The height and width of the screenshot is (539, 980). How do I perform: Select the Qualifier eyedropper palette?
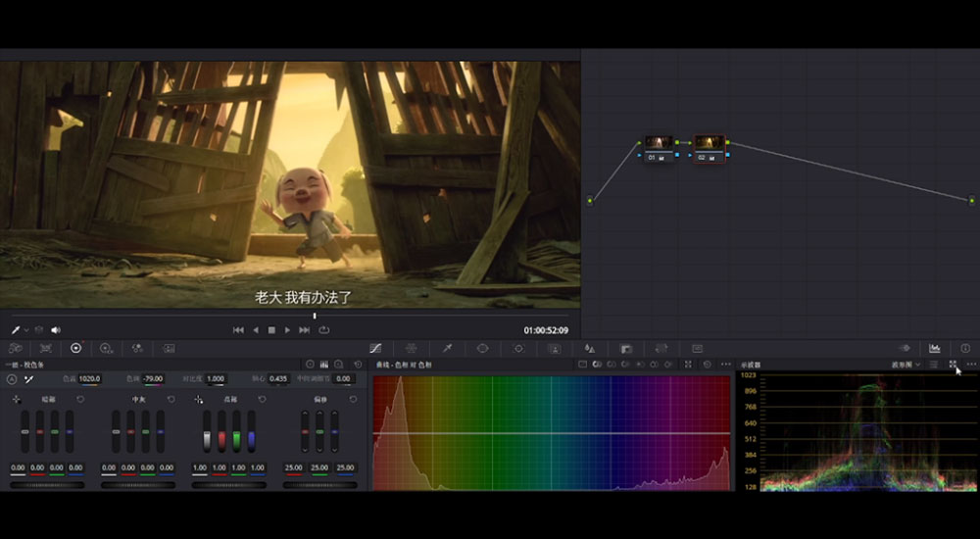[447, 348]
